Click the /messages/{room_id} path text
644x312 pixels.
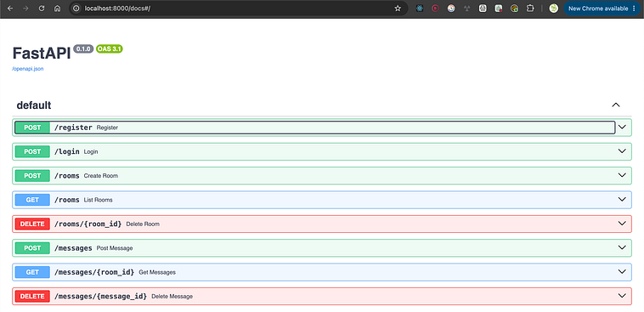coord(94,272)
